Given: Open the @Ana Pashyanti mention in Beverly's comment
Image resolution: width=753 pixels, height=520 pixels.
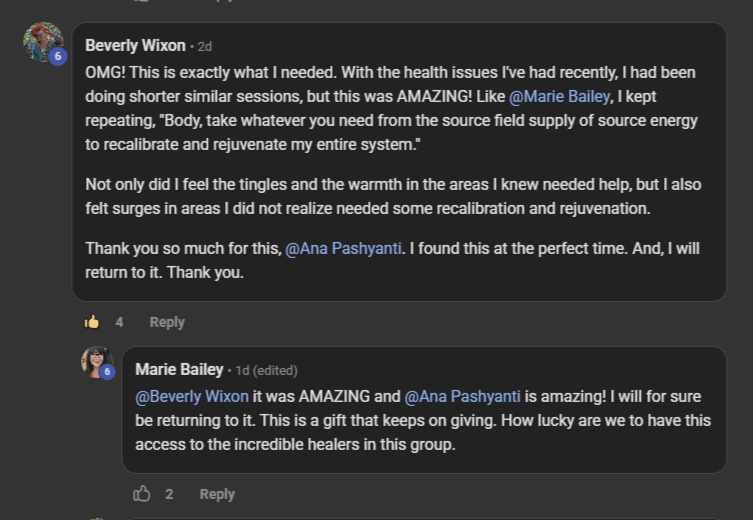Looking at the screenshot, I should click(x=344, y=248).
